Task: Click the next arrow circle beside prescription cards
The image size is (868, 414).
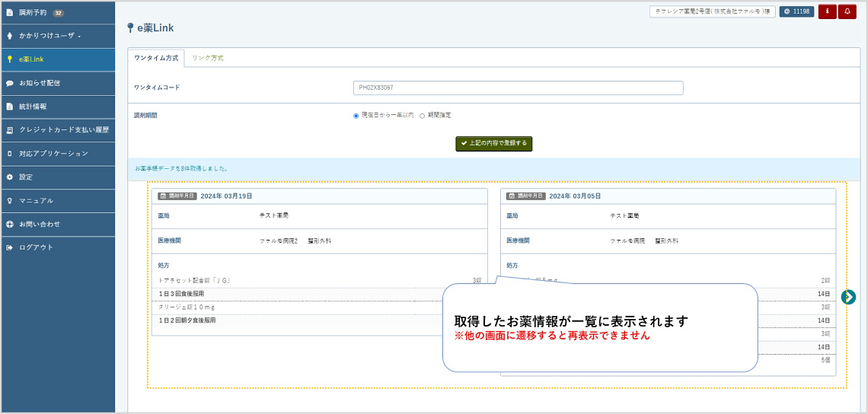Action: 849,297
